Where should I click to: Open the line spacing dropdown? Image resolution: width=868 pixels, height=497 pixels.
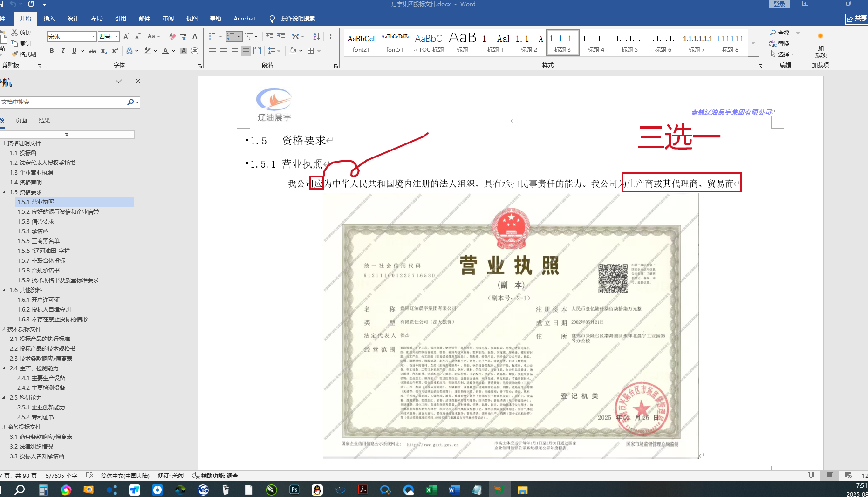point(274,51)
